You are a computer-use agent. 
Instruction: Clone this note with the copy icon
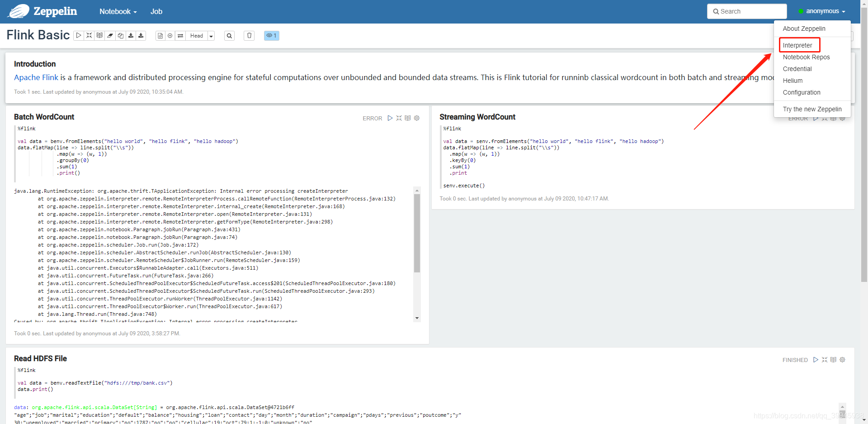[120, 35]
